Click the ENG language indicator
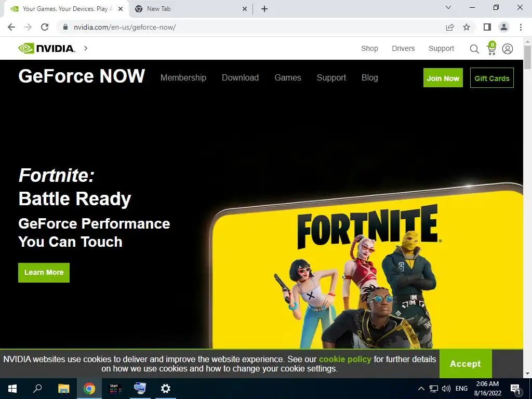Viewport: 532px width, 399px height. 461,389
